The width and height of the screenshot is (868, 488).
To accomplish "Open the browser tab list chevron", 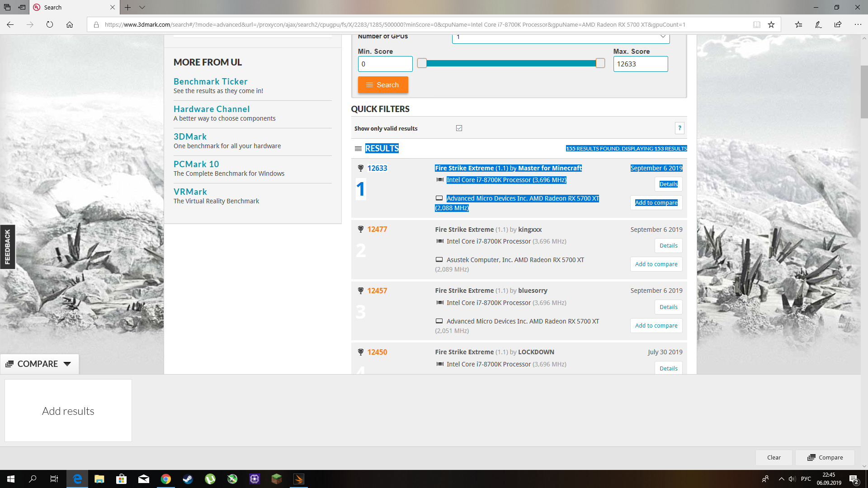I will [x=142, y=7].
